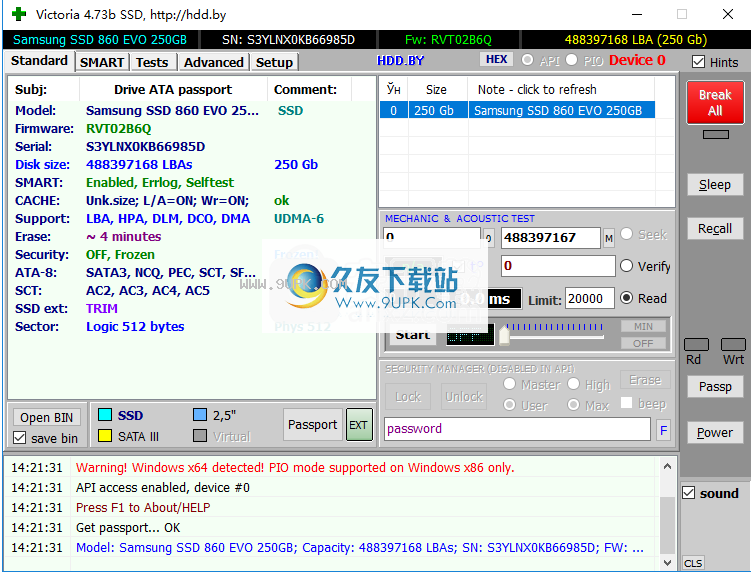This screenshot has width=751, height=573.
Task: Select the Samsung SSD 860 EVO drive row
Action: [x=517, y=110]
